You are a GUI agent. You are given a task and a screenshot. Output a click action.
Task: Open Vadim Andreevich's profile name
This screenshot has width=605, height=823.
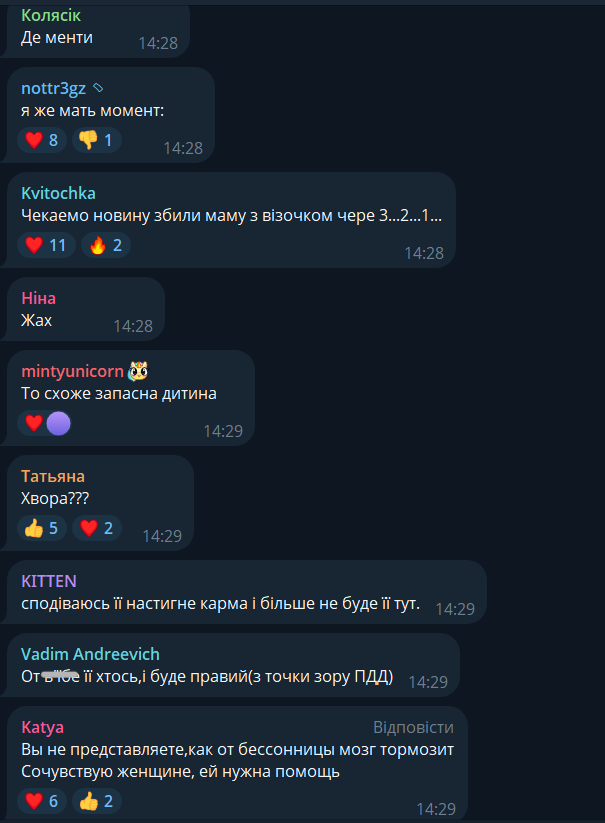(90, 654)
